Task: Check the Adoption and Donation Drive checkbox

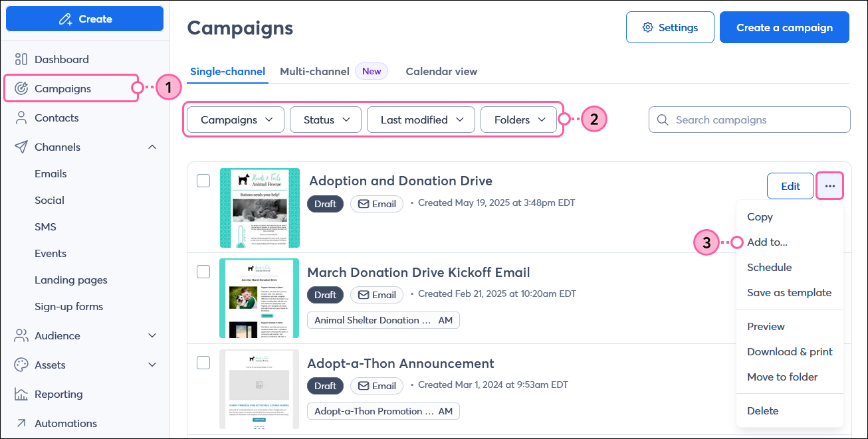Action: [x=203, y=179]
